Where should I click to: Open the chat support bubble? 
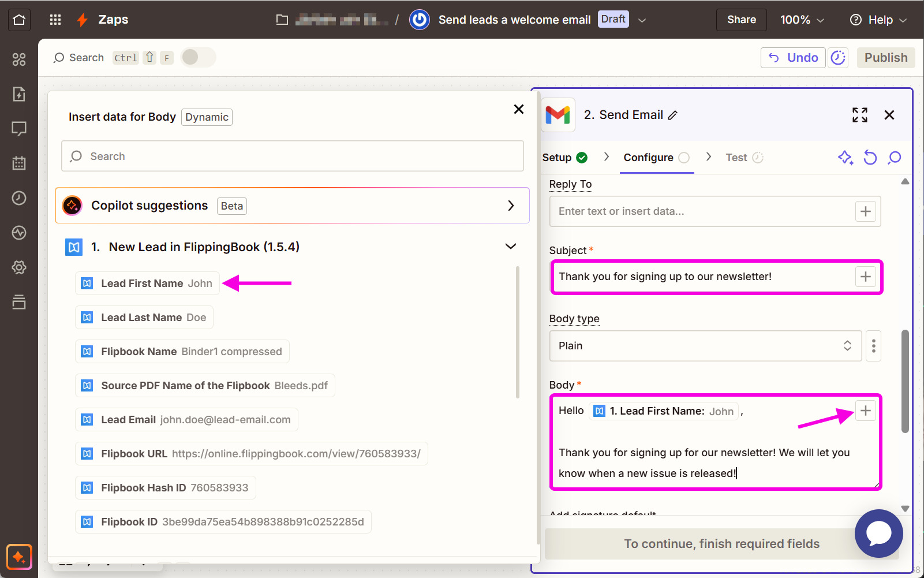point(879,534)
